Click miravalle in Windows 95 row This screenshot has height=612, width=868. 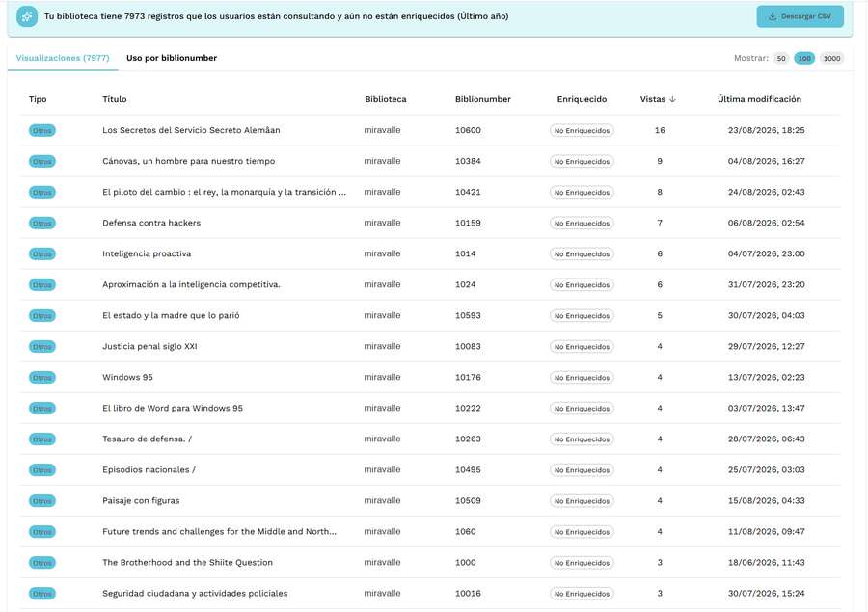pos(382,378)
